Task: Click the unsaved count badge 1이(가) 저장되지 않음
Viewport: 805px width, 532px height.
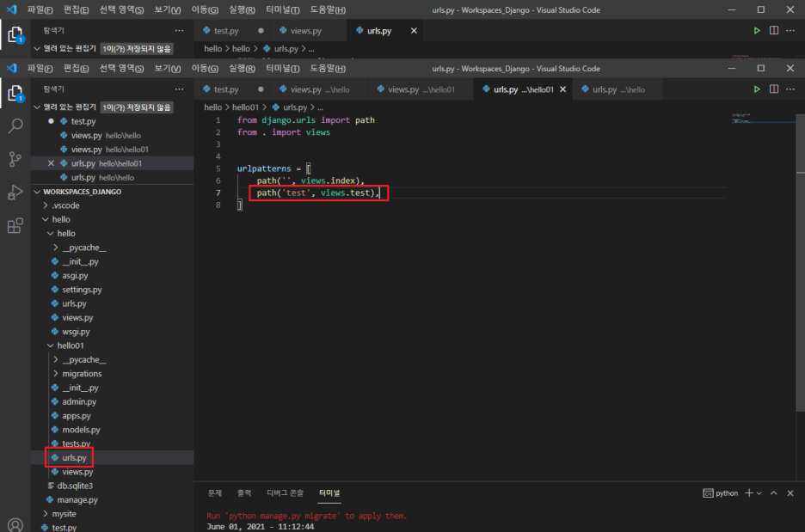Action: point(137,107)
